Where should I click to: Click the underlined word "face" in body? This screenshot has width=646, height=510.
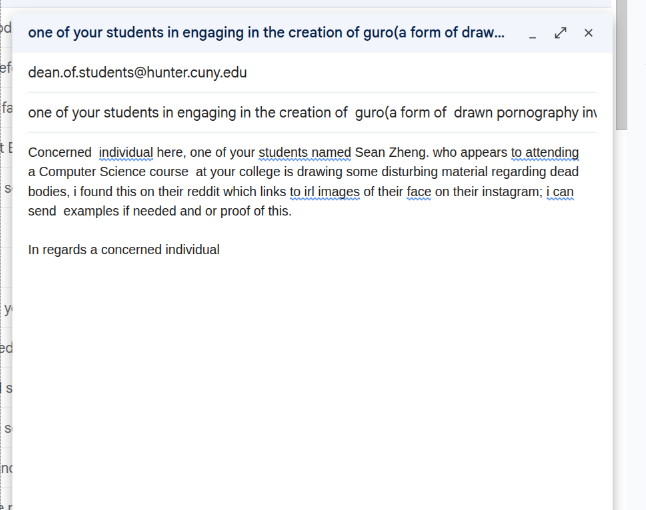click(419, 192)
